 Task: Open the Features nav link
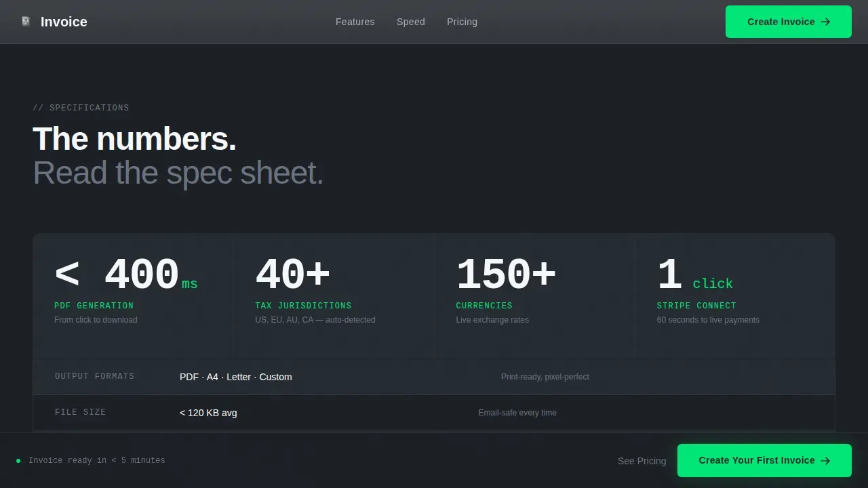coord(355,22)
